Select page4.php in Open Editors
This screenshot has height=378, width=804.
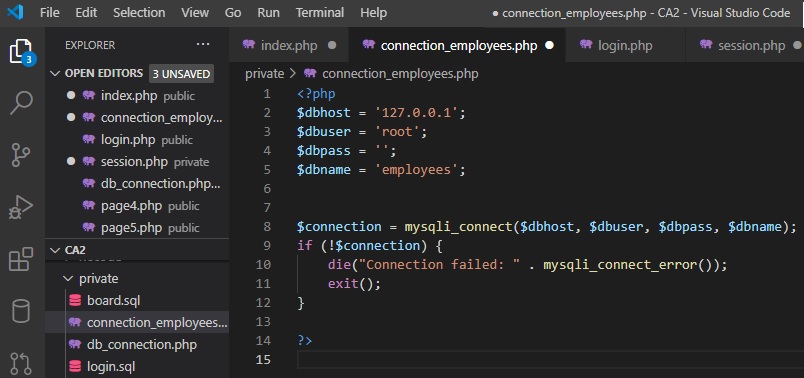click(x=137, y=206)
